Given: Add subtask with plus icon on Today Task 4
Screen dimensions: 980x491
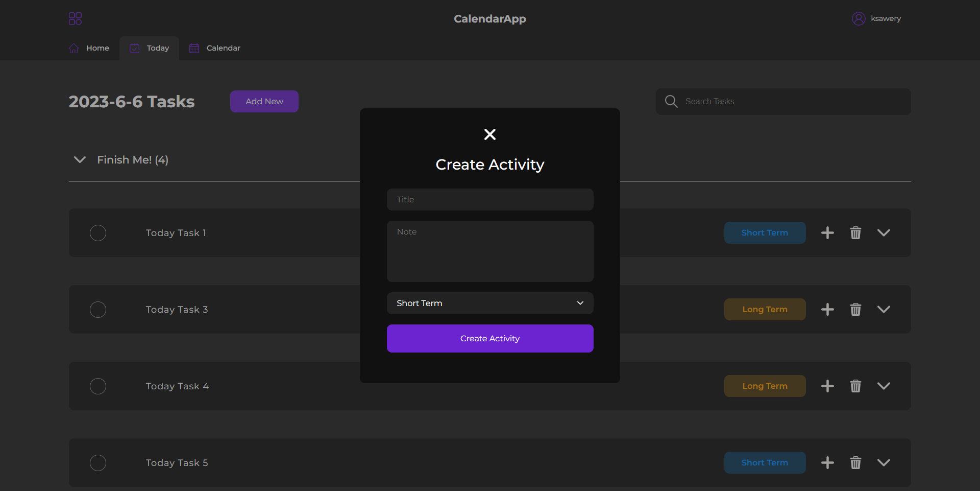Looking at the screenshot, I should [827, 386].
